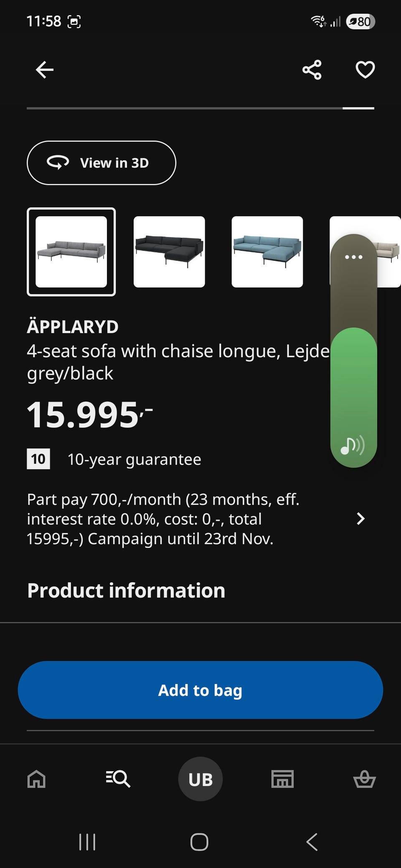Open the UB profile tab
Viewport: 401px width, 868px height.
pos(200,779)
